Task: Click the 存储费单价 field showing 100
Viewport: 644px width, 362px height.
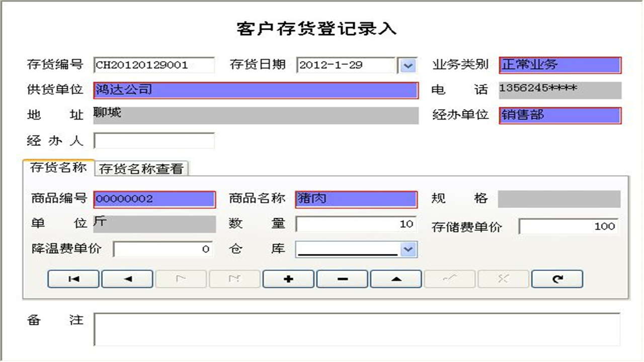Action: click(x=569, y=226)
